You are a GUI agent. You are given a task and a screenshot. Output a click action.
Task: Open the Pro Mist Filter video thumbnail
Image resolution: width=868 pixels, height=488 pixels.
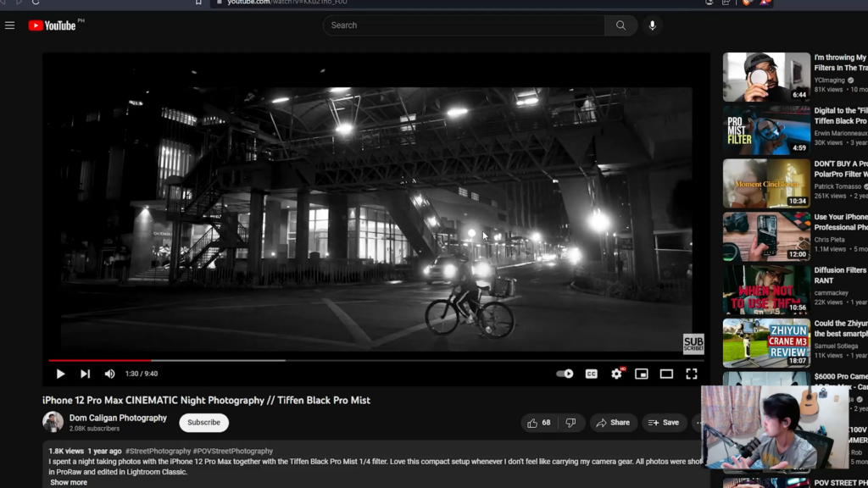pyautogui.click(x=766, y=130)
